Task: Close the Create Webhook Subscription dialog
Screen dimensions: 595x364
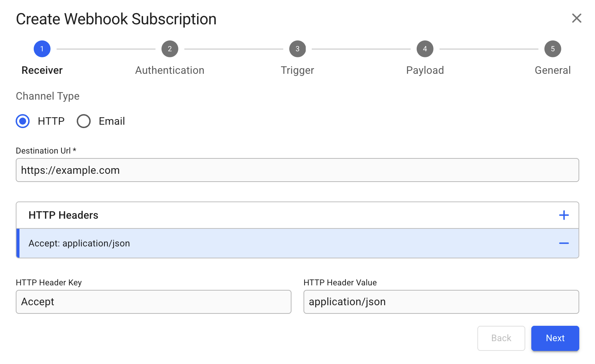Action: (577, 18)
